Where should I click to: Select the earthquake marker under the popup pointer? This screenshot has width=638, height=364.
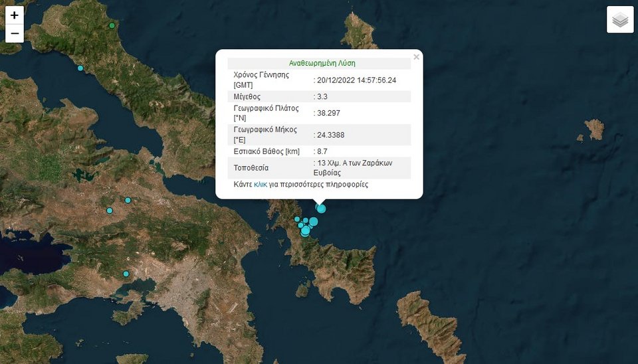322,209
